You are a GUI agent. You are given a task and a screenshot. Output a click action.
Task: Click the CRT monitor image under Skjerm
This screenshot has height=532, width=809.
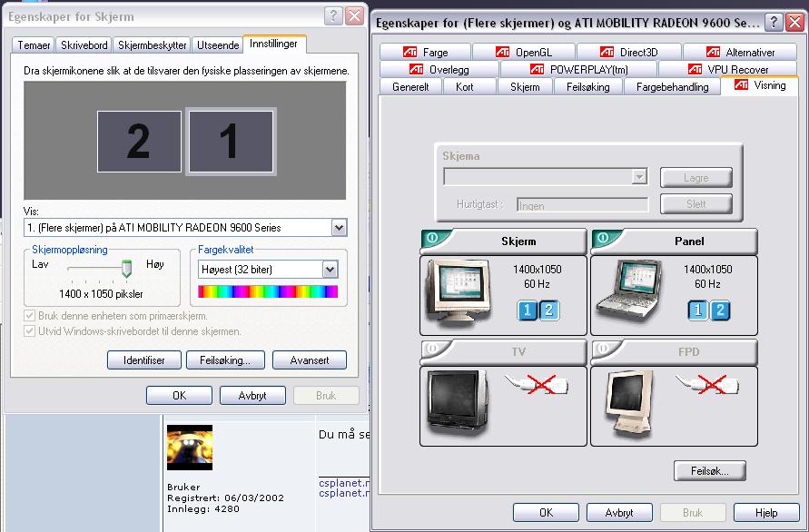pyautogui.click(x=458, y=292)
